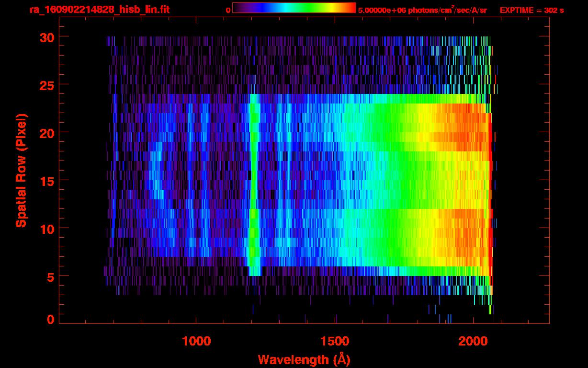Click the EXPTIME = 302 s text

(x=532, y=10)
